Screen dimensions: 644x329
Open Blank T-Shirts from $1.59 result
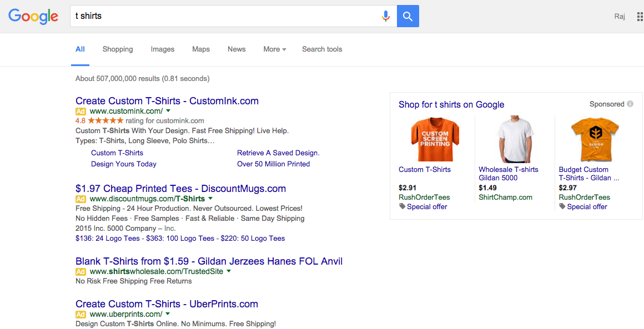pyautogui.click(x=209, y=261)
